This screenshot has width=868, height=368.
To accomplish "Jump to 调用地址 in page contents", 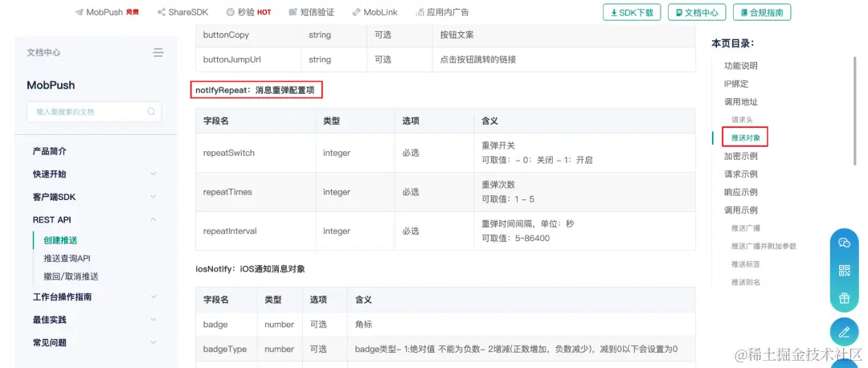I will click(741, 102).
